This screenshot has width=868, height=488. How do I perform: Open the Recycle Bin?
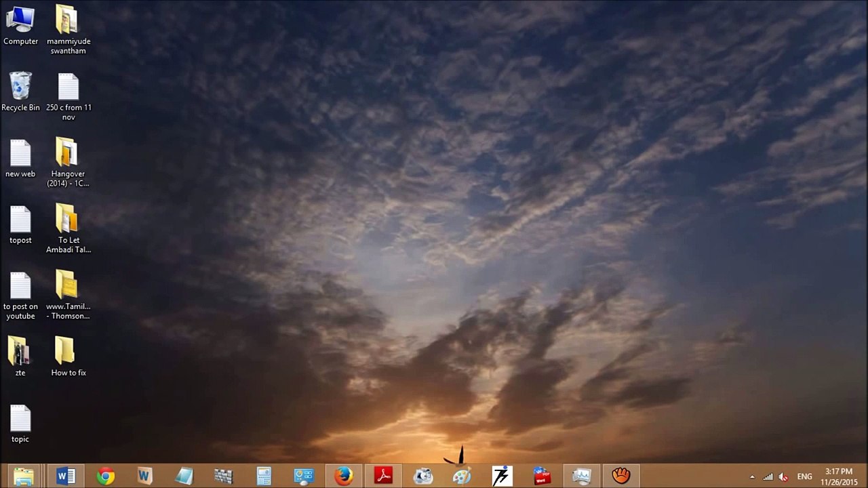click(20, 91)
